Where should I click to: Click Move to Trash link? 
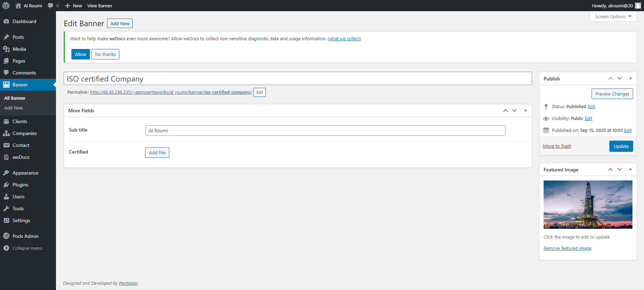(557, 146)
